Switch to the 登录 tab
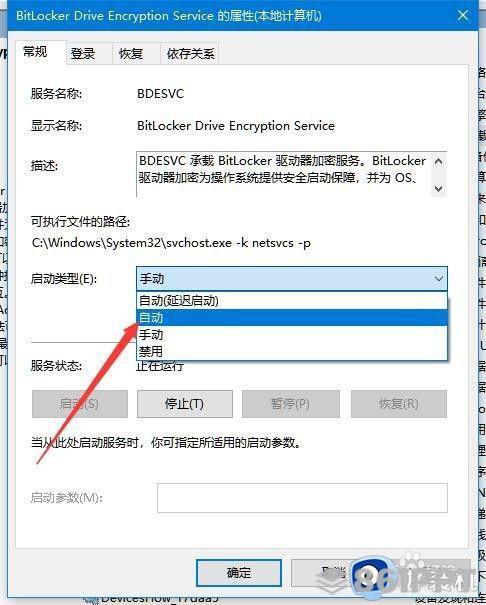Screen dimensions: 486x605 [x=83, y=54]
